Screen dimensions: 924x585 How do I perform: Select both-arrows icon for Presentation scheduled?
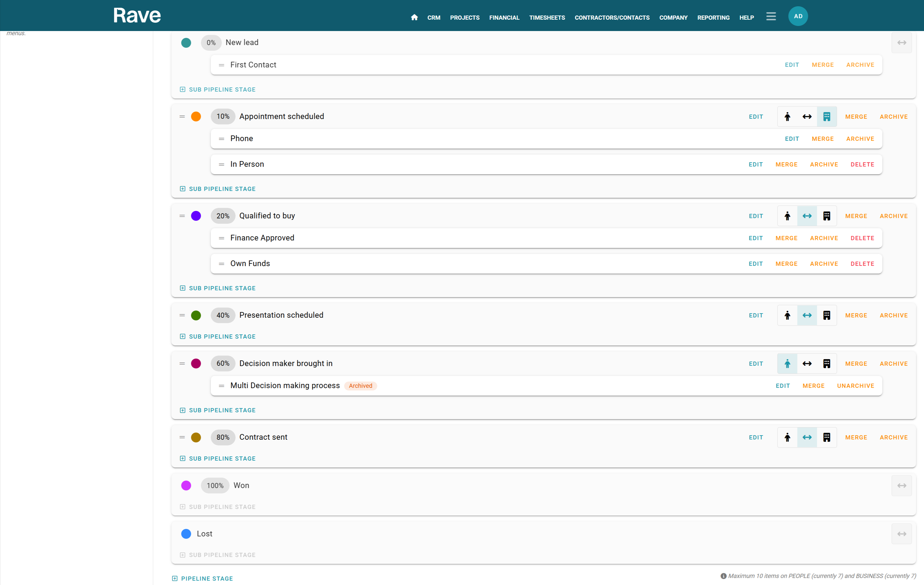807,315
